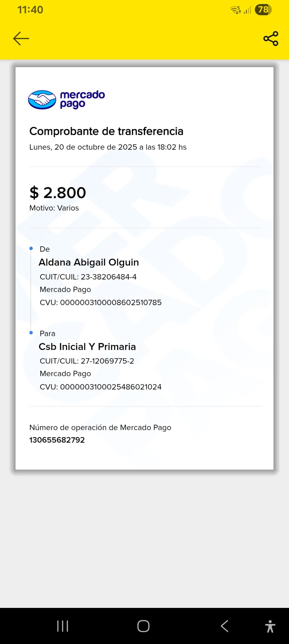Tap the share icon
The height and width of the screenshot is (644, 289).
(x=271, y=39)
